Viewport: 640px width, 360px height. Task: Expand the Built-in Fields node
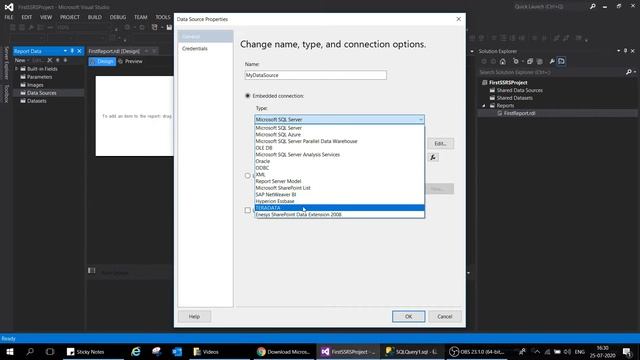point(17,69)
